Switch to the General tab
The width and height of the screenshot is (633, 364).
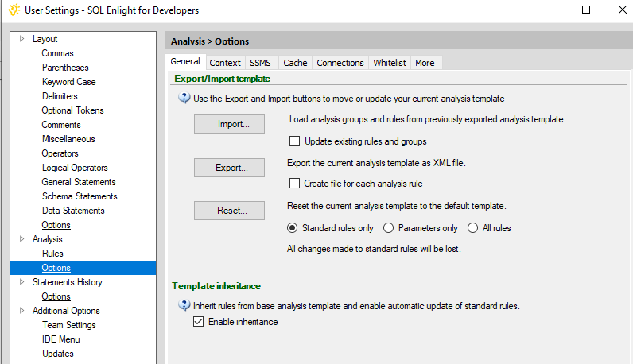point(185,61)
